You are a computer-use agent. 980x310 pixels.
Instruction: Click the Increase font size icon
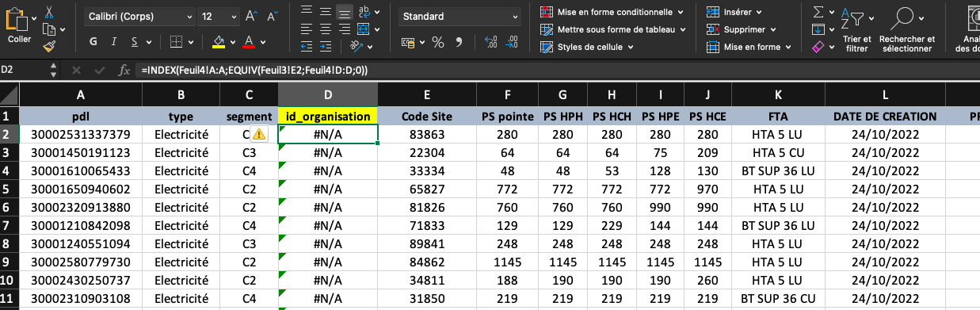pos(251,16)
